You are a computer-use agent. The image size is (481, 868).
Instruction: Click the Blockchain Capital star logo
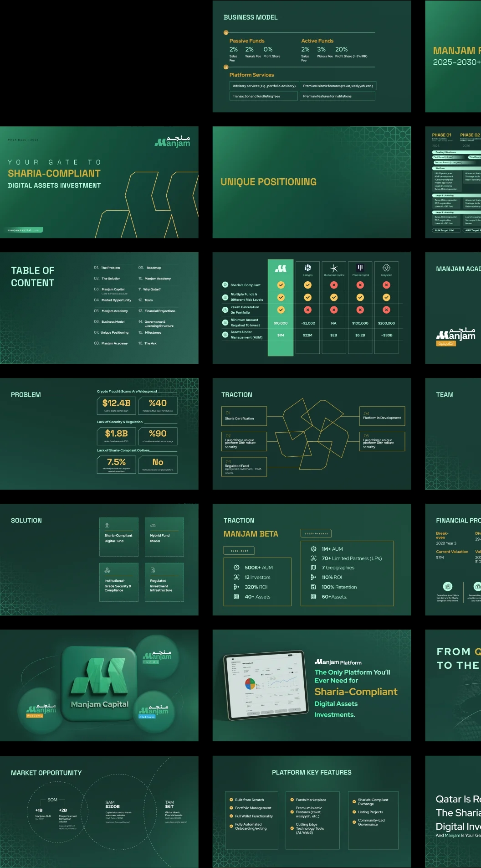334,268
